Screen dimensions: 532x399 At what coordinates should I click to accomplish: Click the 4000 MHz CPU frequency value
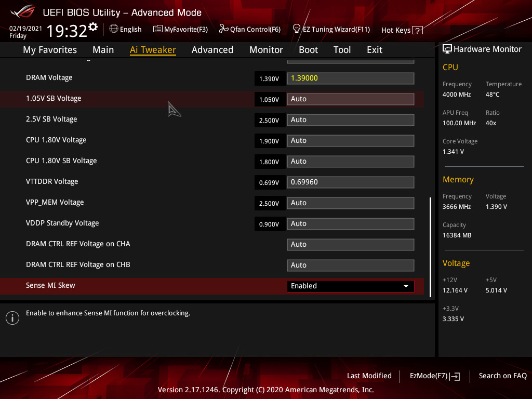coord(456,95)
